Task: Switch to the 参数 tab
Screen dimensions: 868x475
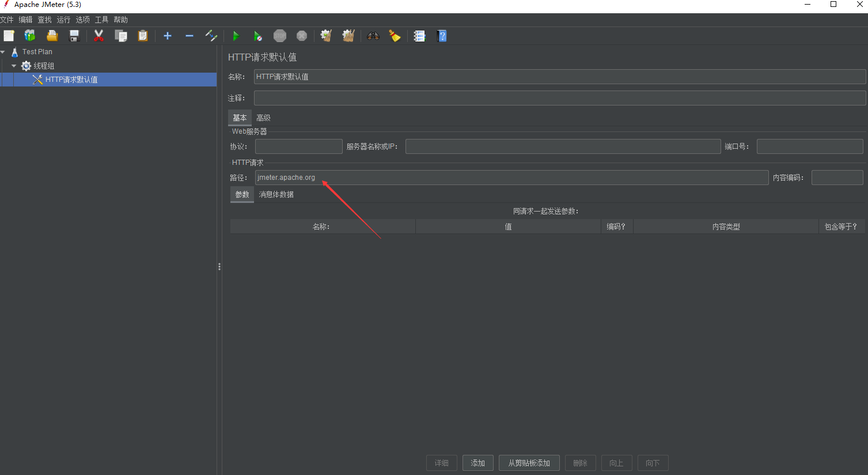Action: [242, 194]
